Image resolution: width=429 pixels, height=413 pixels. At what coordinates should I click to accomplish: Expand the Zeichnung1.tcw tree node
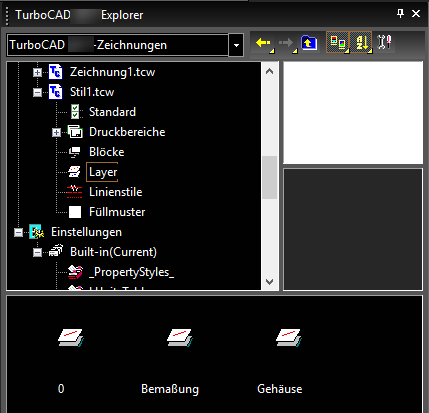click(x=37, y=72)
